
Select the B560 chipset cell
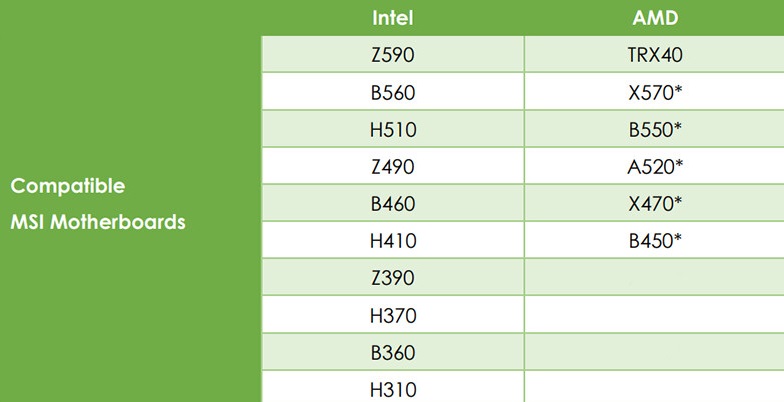point(393,92)
